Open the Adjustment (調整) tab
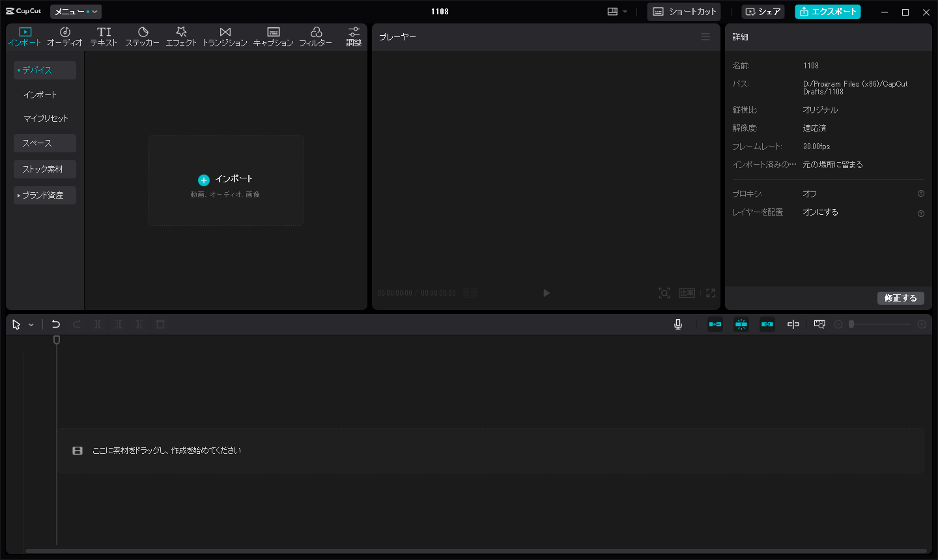This screenshot has height=560, width=938. [x=354, y=36]
